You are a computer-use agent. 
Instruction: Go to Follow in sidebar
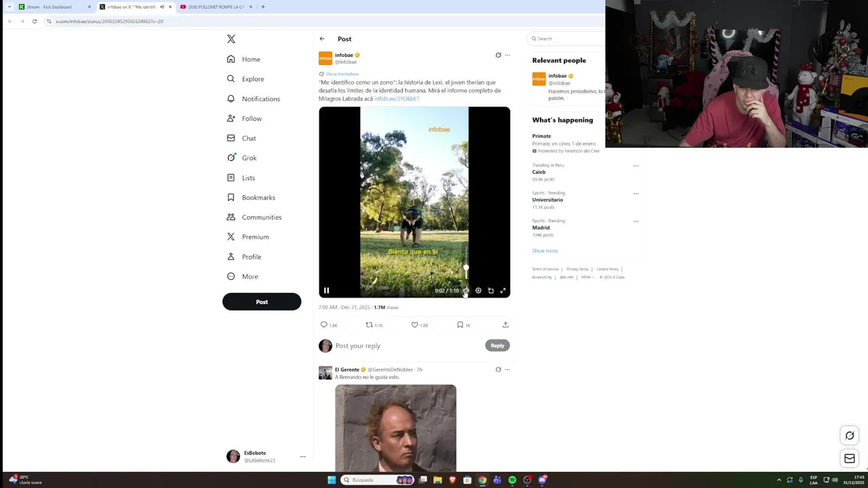click(x=244, y=119)
